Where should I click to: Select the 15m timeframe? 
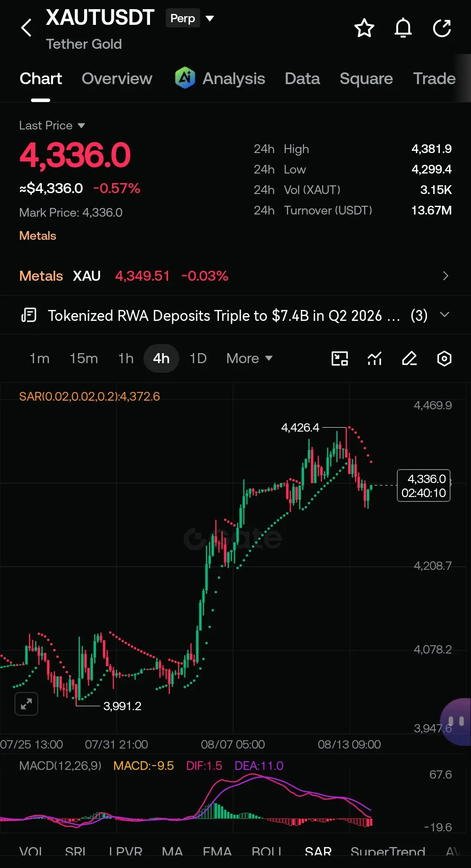84,358
